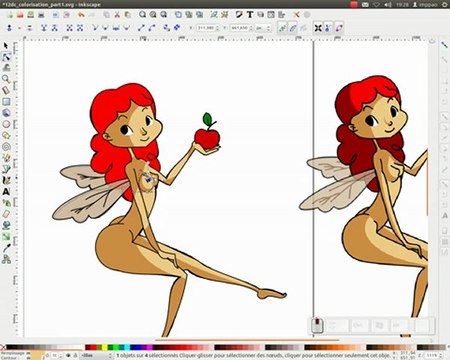Select the Ellipse tool
450x360 pixels.
[6, 124]
